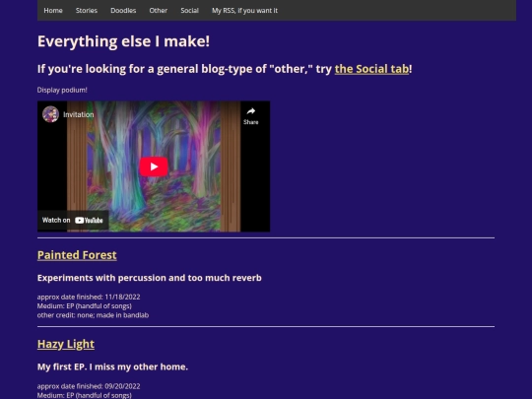Click Painted Forest 'Medium: EP (handful of songs)'
The image size is (532, 399).
[85, 306]
